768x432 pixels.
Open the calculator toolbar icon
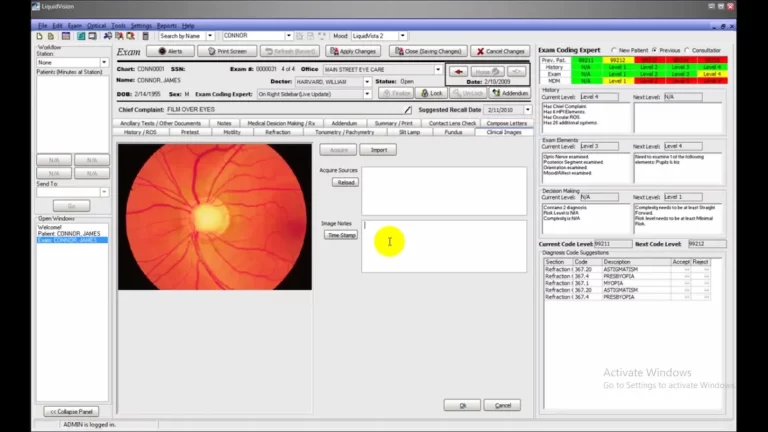click(145, 36)
